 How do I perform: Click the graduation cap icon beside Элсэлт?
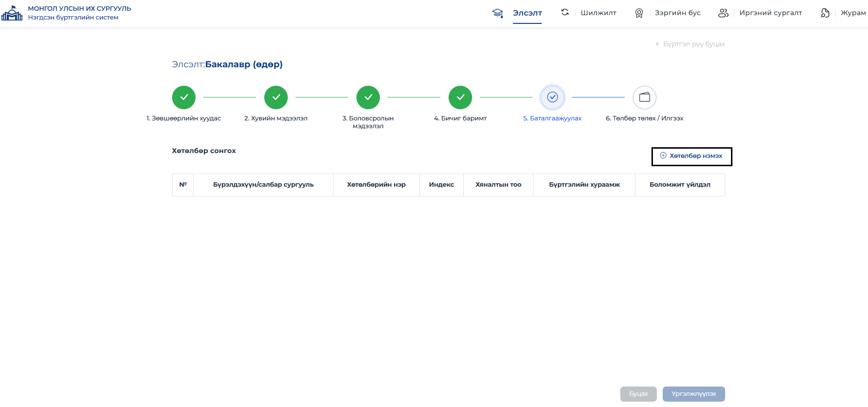tap(497, 13)
